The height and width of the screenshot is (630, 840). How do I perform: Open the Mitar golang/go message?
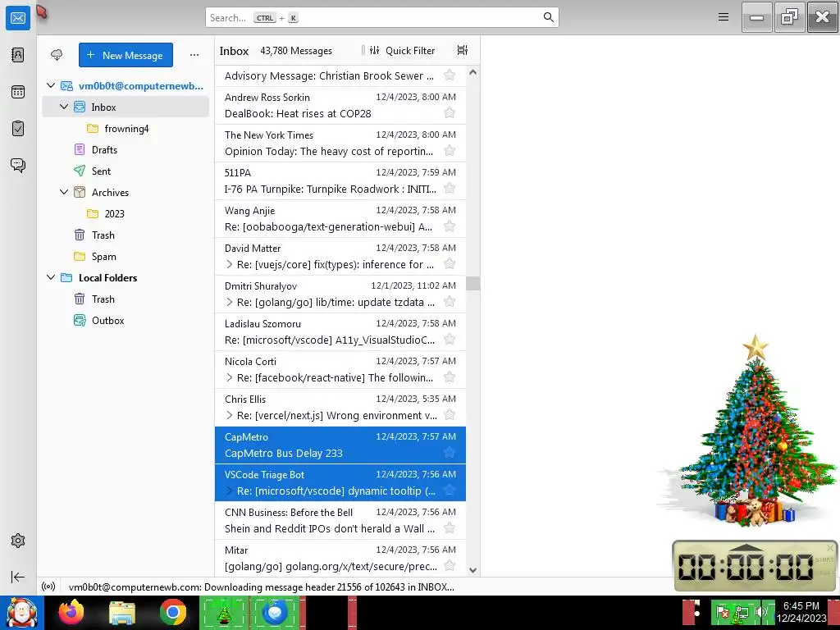point(340,558)
